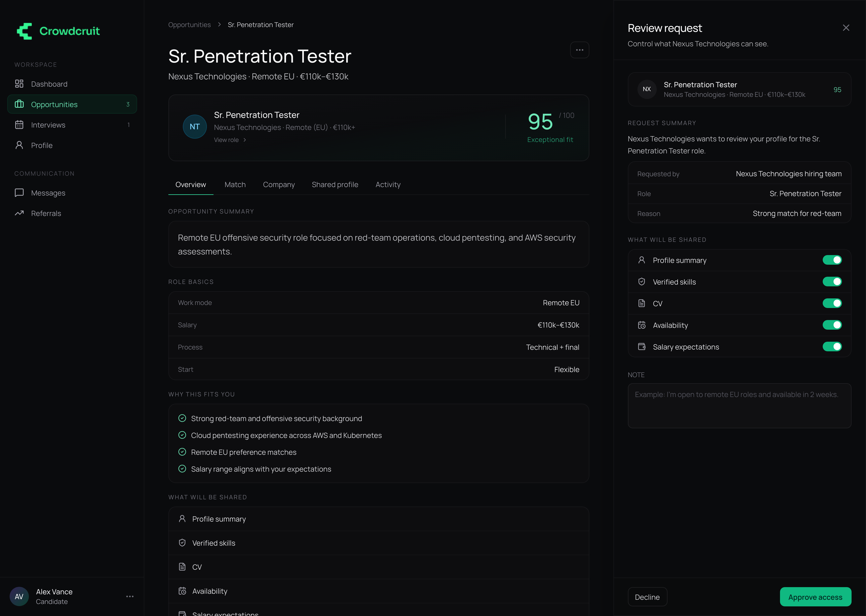Toggle CV sharing off
The image size is (866, 616).
[832, 303]
